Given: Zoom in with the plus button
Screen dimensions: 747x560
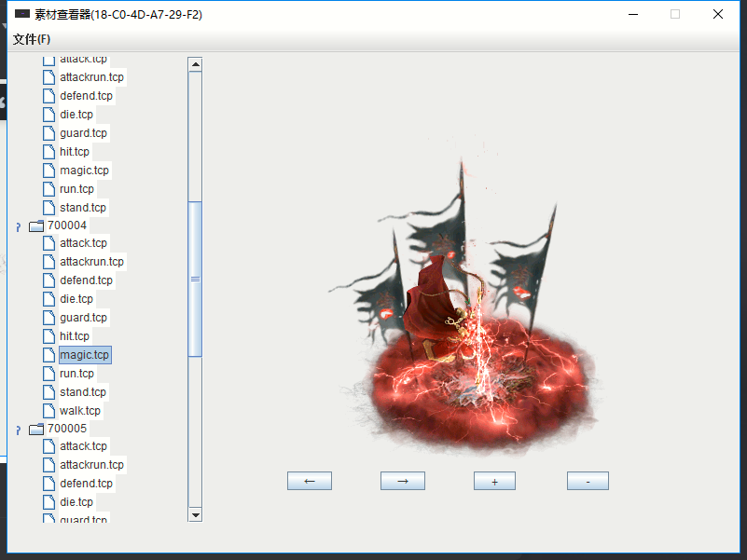Looking at the screenshot, I should pyautogui.click(x=494, y=481).
